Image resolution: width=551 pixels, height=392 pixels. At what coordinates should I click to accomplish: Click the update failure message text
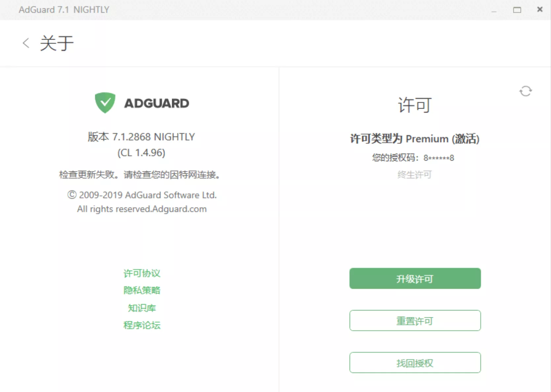pyautogui.click(x=139, y=175)
